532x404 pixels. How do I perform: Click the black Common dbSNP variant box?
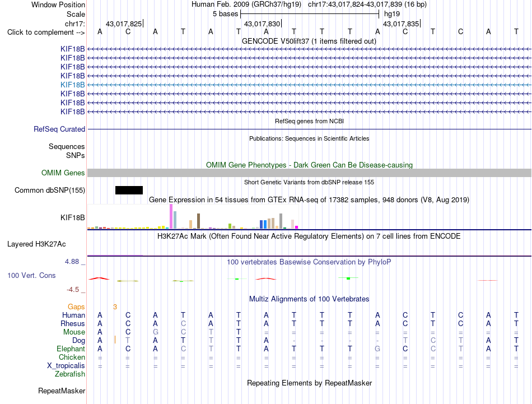(x=129, y=190)
